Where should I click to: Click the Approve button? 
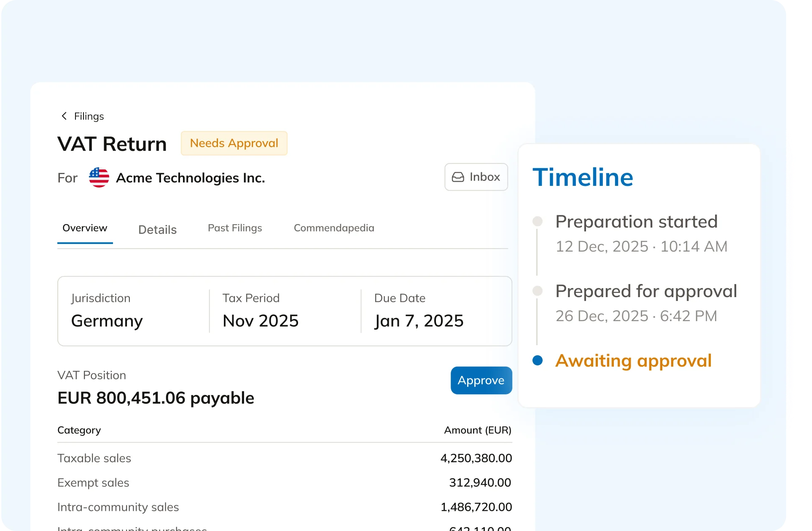(481, 380)
